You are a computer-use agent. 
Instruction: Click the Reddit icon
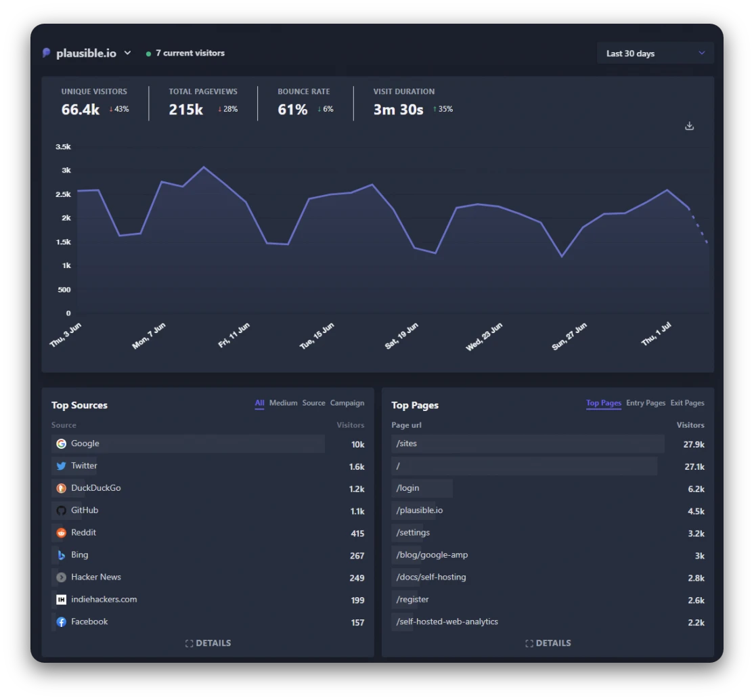(x=62, y=533)
